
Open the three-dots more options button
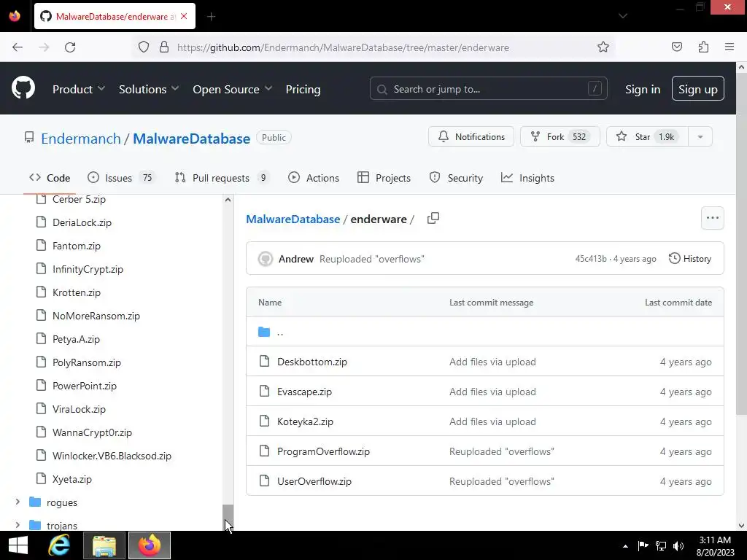coord(713,218)
